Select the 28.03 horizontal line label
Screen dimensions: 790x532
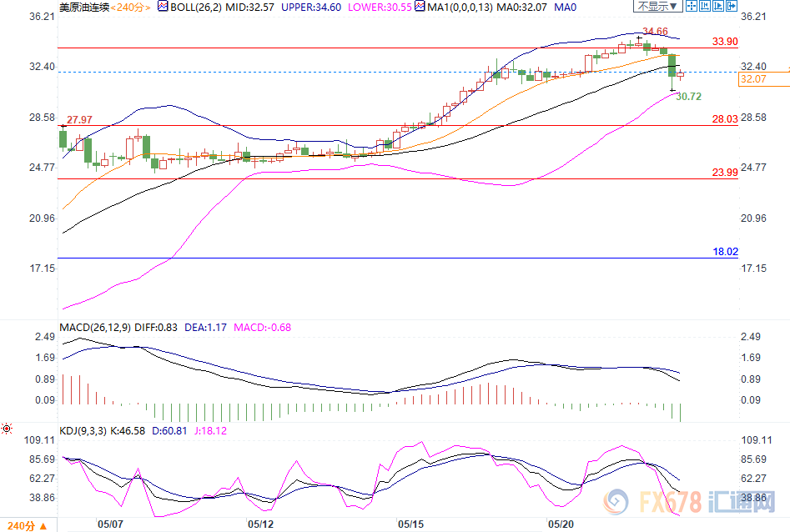pos(725,119)
